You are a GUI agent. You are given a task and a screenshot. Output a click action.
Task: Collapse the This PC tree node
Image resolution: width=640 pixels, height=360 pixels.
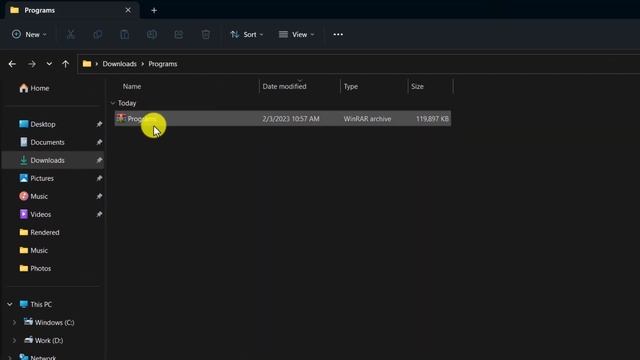click(10, 304)
